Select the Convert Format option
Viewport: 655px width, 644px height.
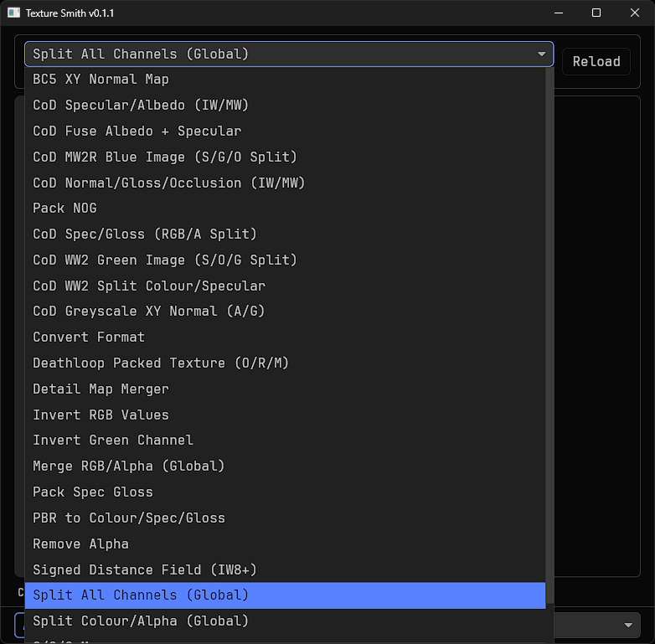point(286,337)
